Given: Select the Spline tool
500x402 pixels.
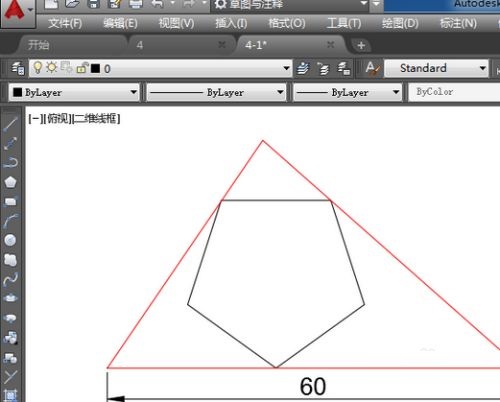Looking at the screenshot, I should tap(10, 279).
